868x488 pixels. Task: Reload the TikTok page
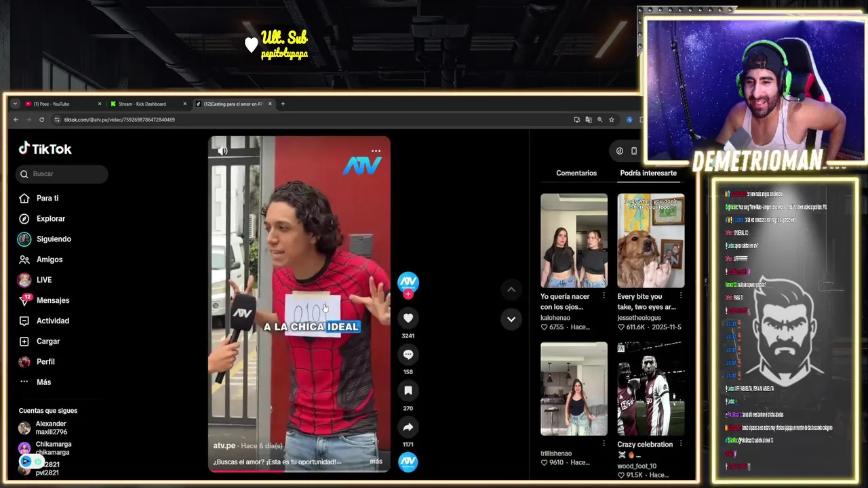41,120
